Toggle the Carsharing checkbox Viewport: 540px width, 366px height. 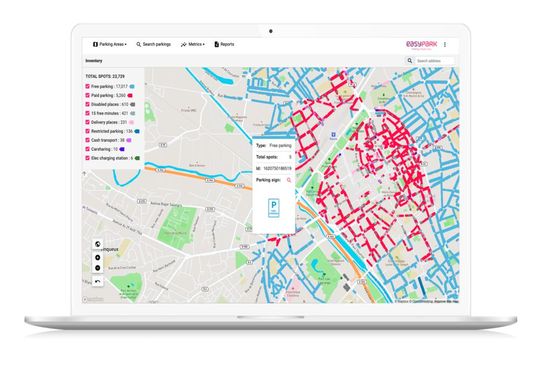[87, 149]
